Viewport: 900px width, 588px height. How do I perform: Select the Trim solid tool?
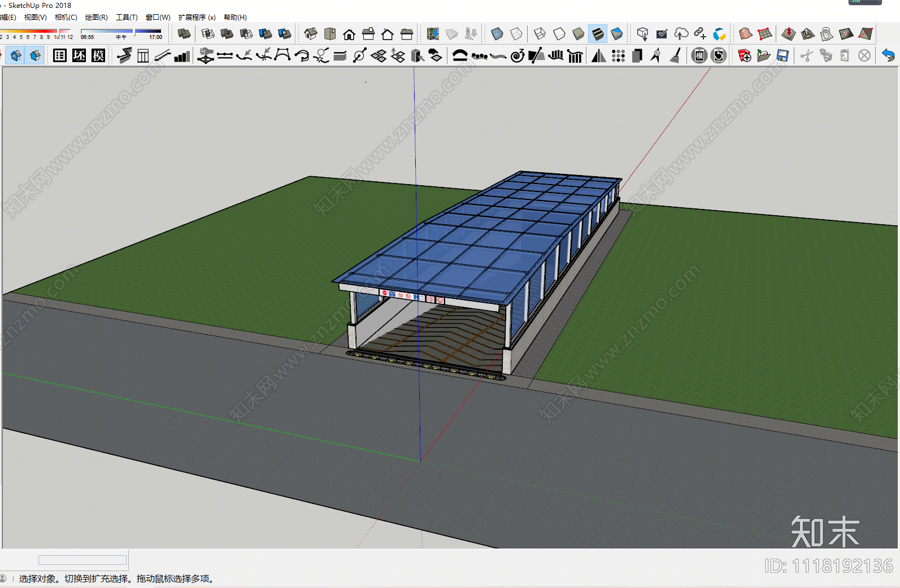coord(266,34)
